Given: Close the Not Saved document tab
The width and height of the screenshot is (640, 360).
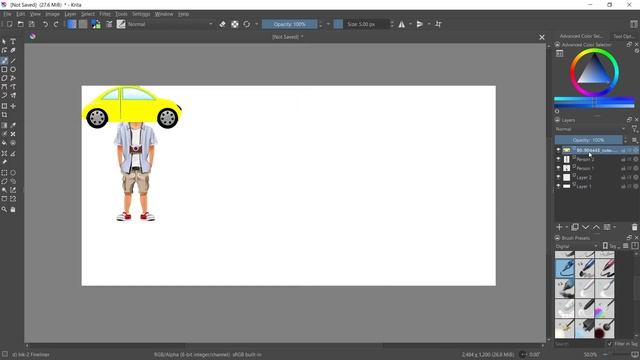Looking at the screenshot, I should click(542, 37).
